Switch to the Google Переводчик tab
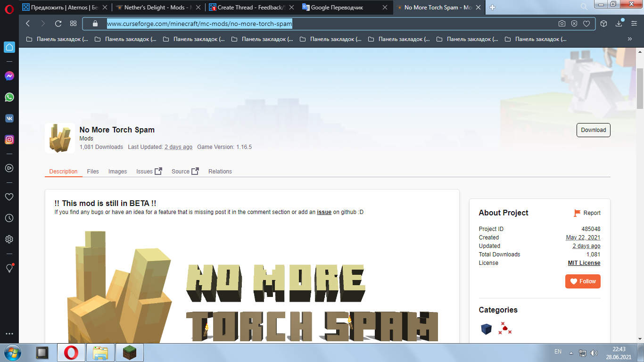644x362 pixels. (x=346, y=8)
